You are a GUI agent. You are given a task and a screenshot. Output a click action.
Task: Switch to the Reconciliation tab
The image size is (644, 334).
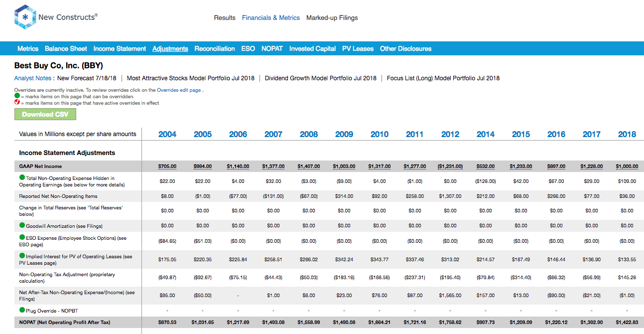coord(215,48)
